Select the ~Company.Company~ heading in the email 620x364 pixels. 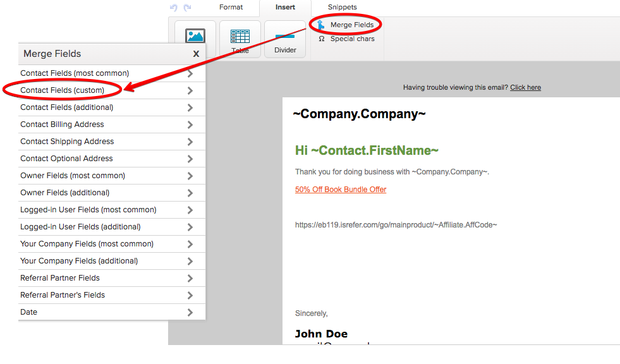pyautogui.click(x=359, y=114)
